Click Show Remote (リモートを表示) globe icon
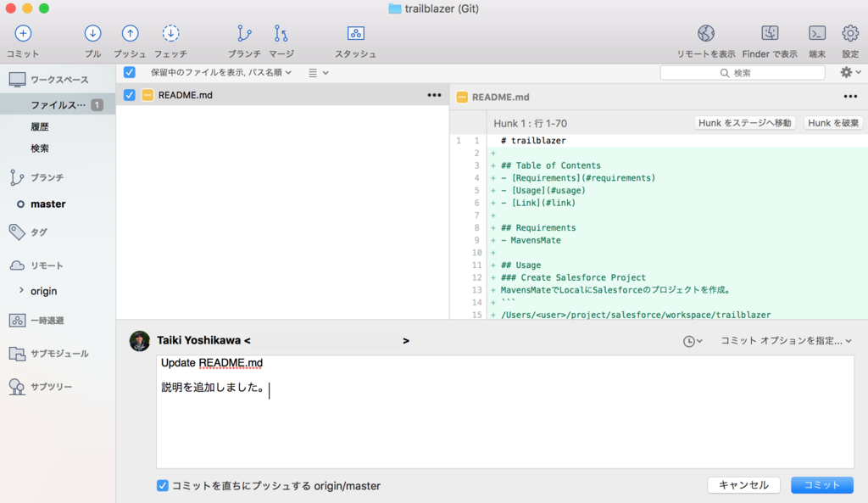The height and width of the screenshot is (503, 868). [706, 33]
